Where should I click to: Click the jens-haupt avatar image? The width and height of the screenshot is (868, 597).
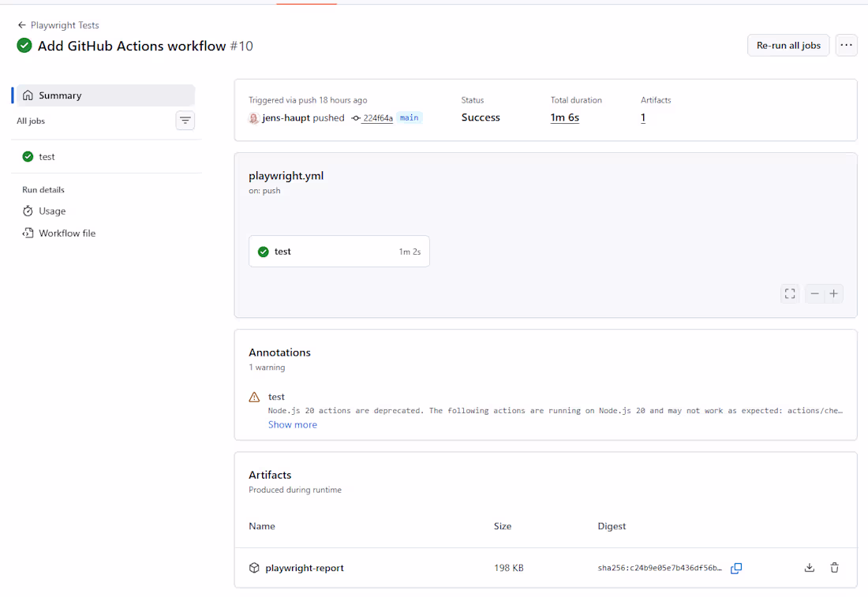(254, 118)
